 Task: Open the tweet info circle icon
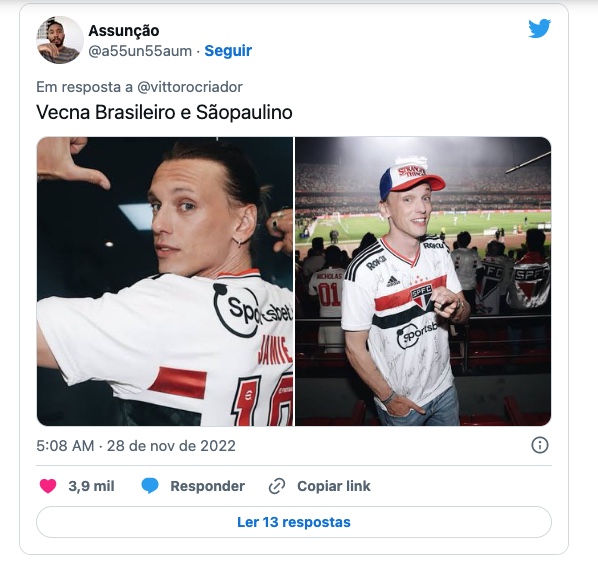coord(540,445)
